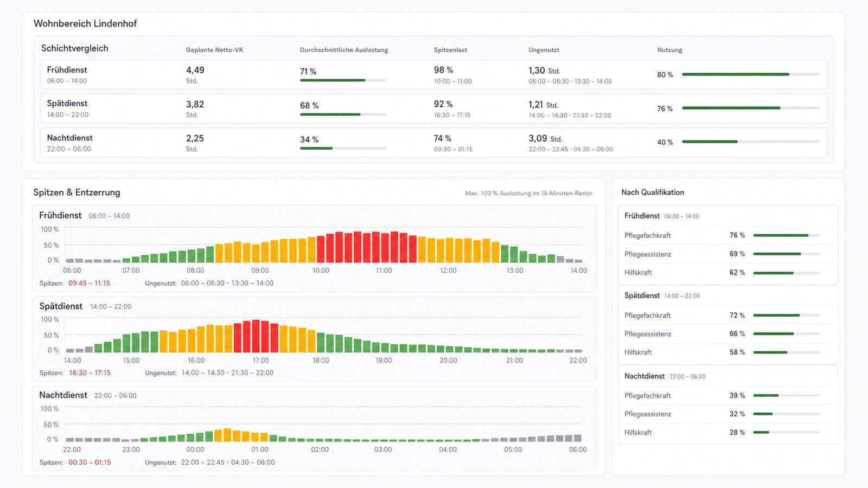Image resolution: width=868 pixels, height=488 pixels.
Task: Click the 68 % average utilization progress bar
Action: [x=343, y=114]
